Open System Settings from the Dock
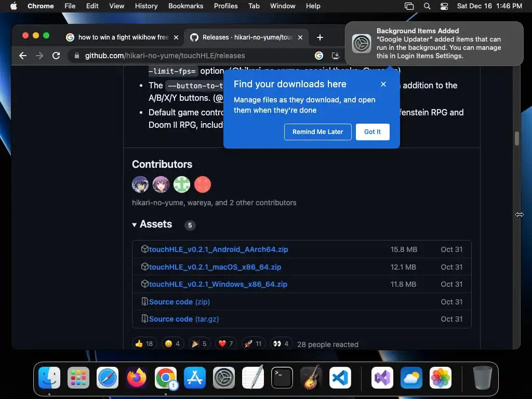This screenshot has width=532, height=399. coord(224,378)
